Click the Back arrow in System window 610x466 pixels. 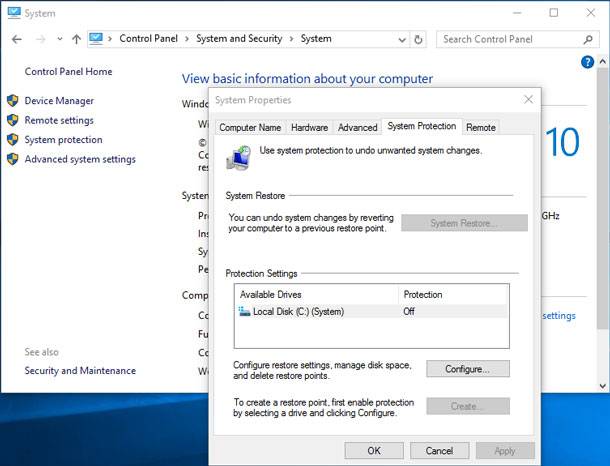coord(16,39)
